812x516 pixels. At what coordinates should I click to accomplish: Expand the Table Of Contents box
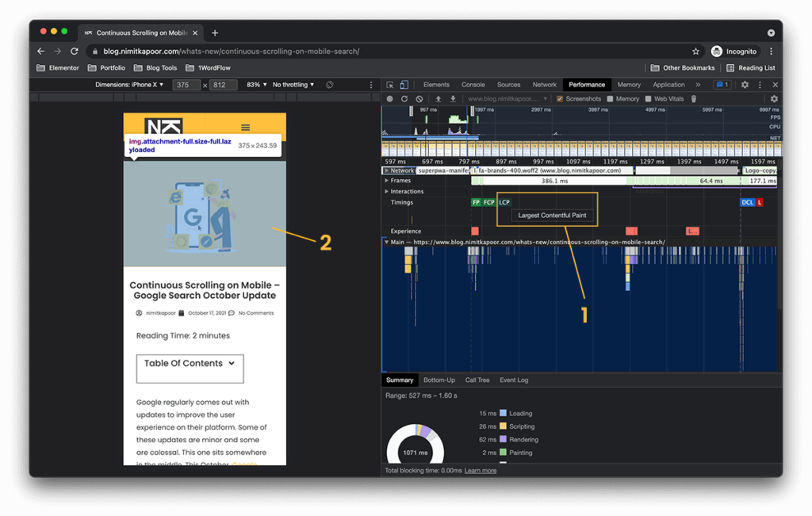[x=190, y=369]
